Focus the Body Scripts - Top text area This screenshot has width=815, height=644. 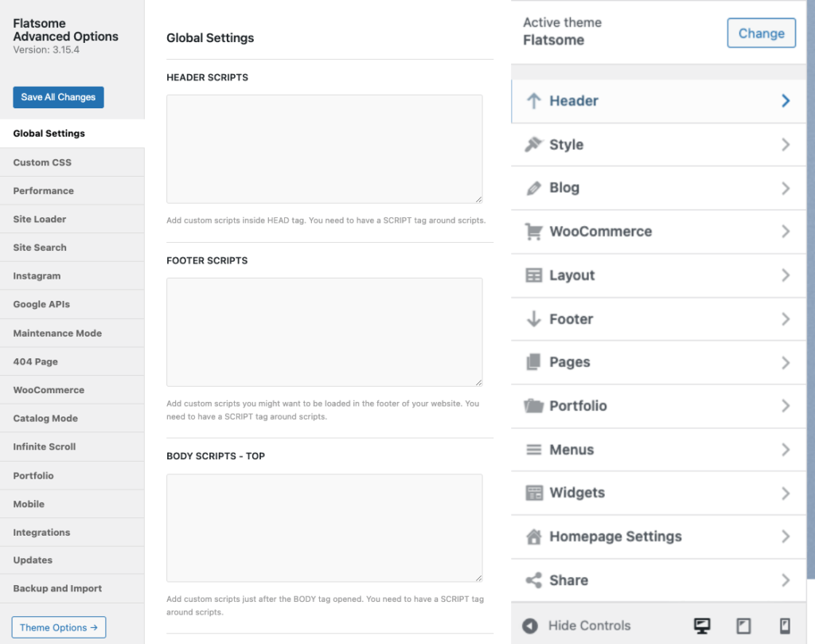[x=325, y=528]
